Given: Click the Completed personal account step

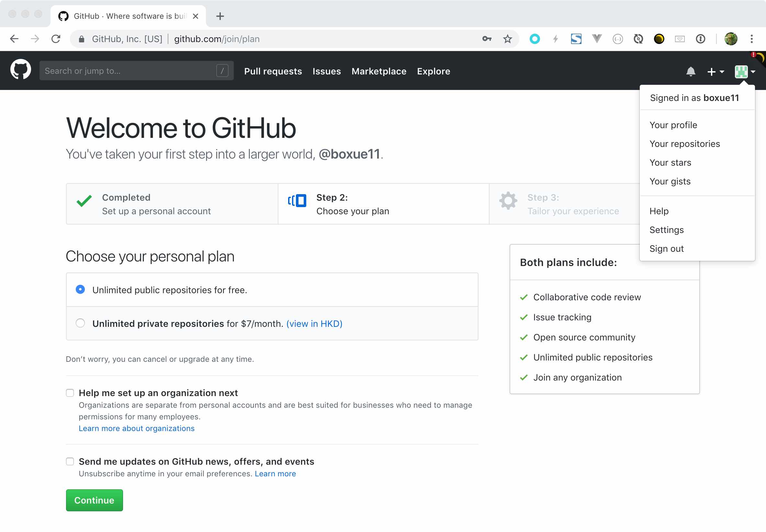Looking at the screenshot, I should point(172,204).
